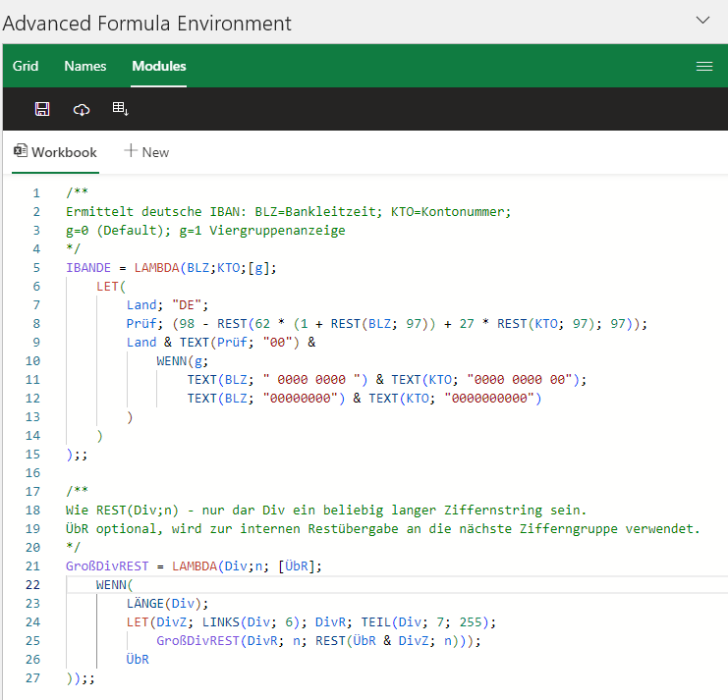This screenshot has width=728, height=700.
Task: Click the comment 'Ermittelt deutsche IBAN' line
Action: 288,211
